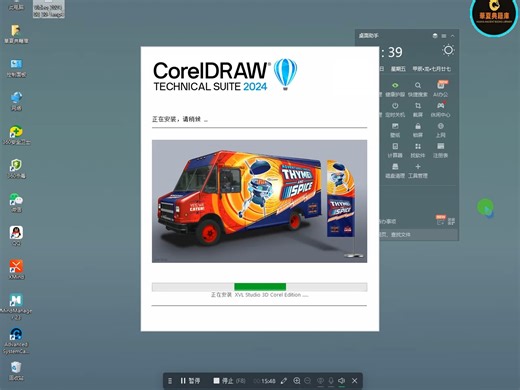Image resolution: width=520 pixels, height=390 pixels.
Task: Open the MindManager desktop shortcut
Action: pos(16,307)
